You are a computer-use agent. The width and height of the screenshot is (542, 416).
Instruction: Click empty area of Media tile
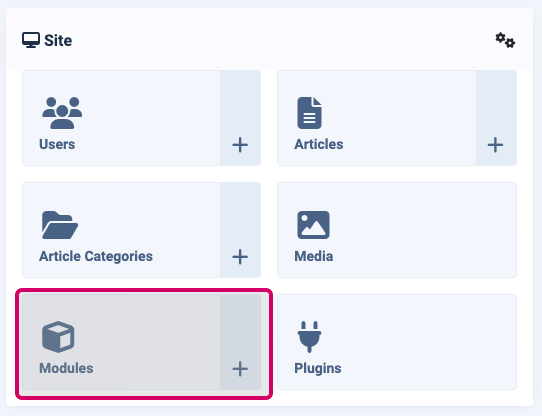(x=425, y=230)
